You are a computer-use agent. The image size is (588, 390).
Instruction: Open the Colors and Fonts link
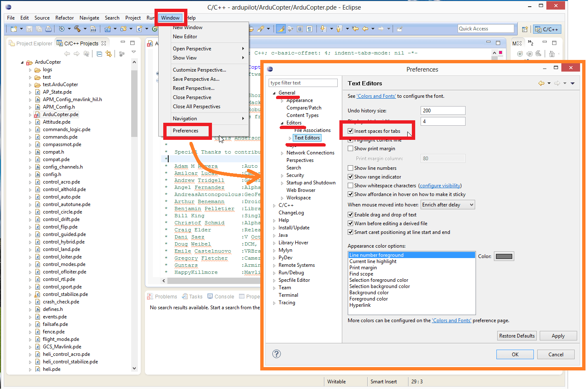tap(376, 96)
